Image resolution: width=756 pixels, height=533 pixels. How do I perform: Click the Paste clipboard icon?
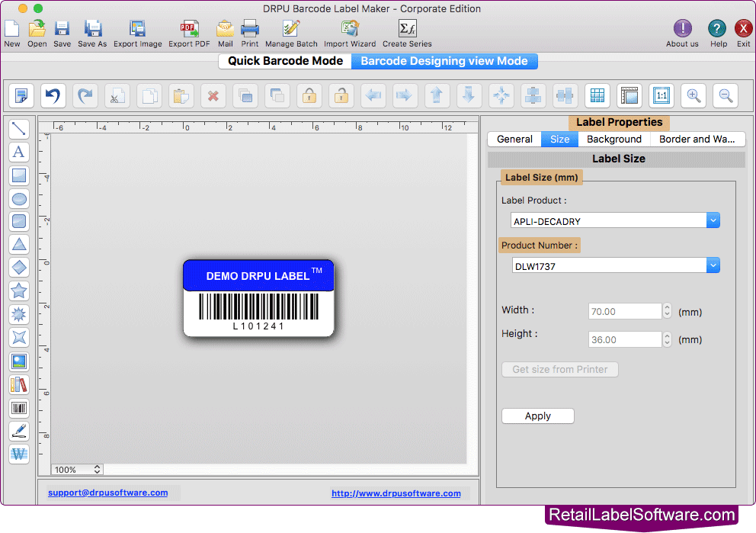181,95
